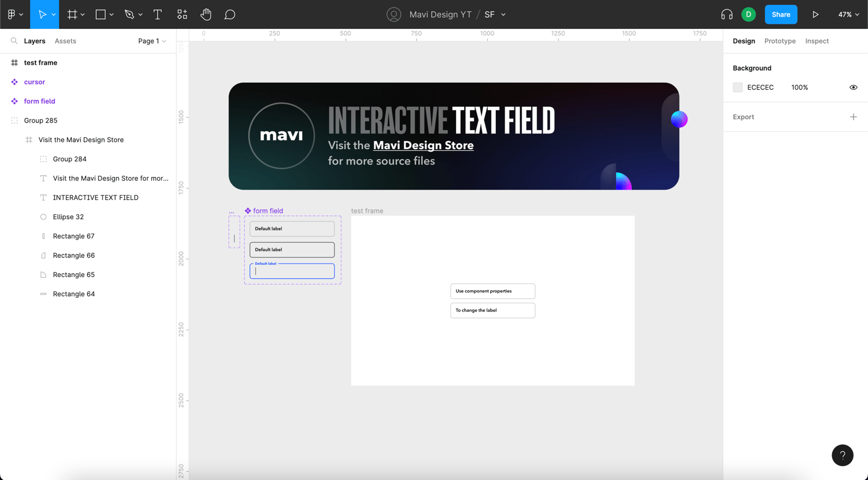Image resolution: width=868 pixels, height=480 pixels.
Task: Select the Rectangle shape tool
Action: tap(101, 14)
